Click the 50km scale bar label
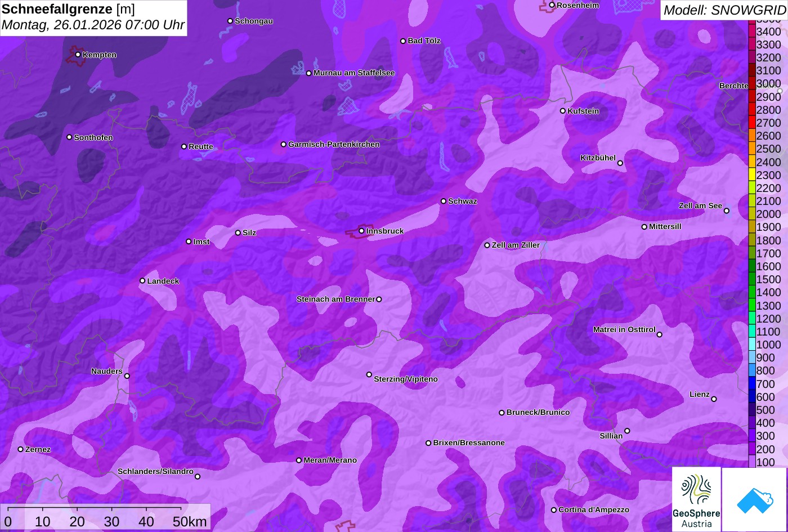This screenshot has width=788, height=532. pyautogui.click(x=190, y=522)
